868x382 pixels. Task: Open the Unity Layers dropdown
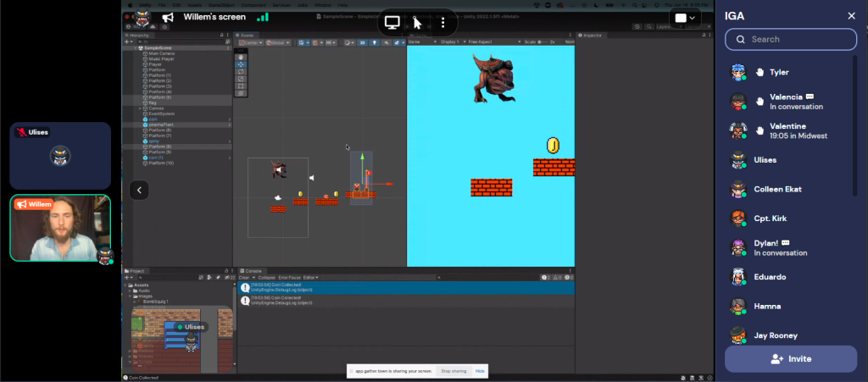(668, 26)
